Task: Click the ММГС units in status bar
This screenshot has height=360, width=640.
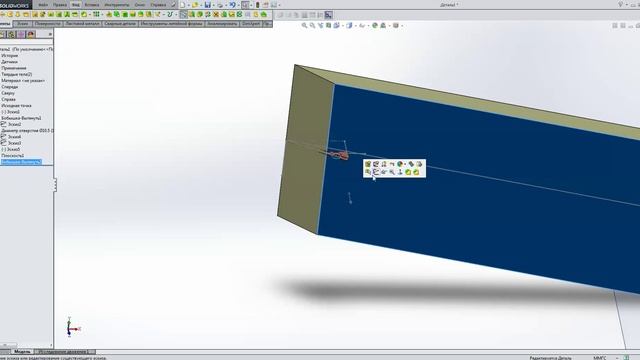Action: 600,358
